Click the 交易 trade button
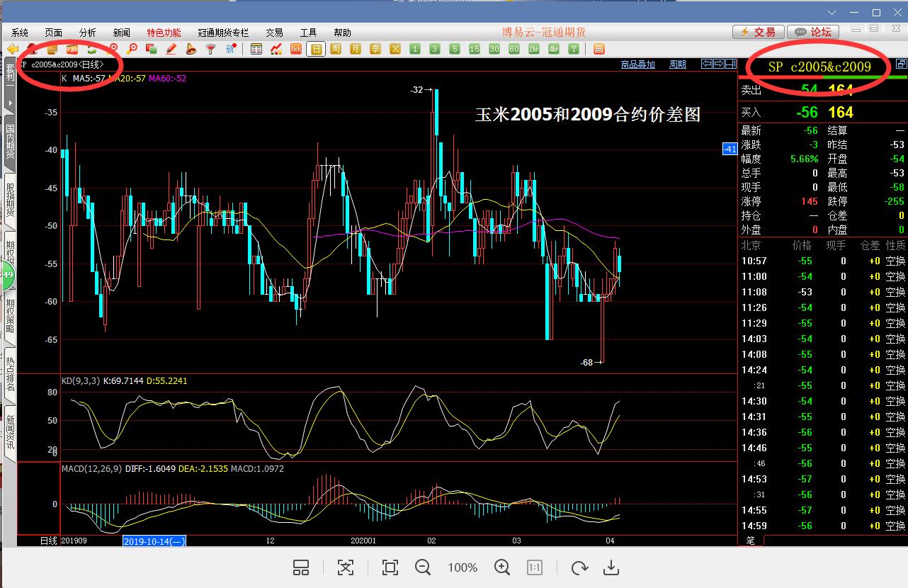This screenshot has width=908, height=588. [x=758, y=32]
